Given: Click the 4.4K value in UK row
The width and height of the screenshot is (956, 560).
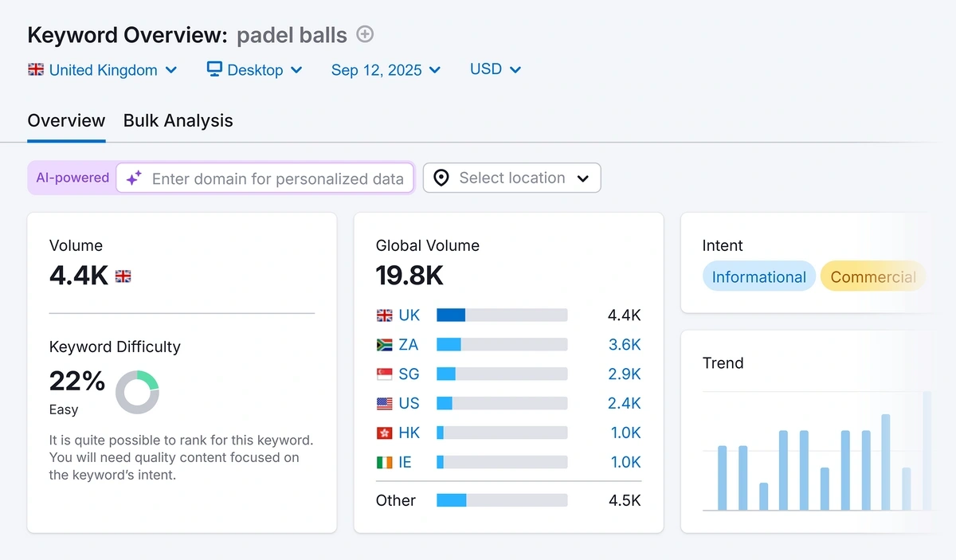Looking at the screenshot, I should (x=625, y=315).
